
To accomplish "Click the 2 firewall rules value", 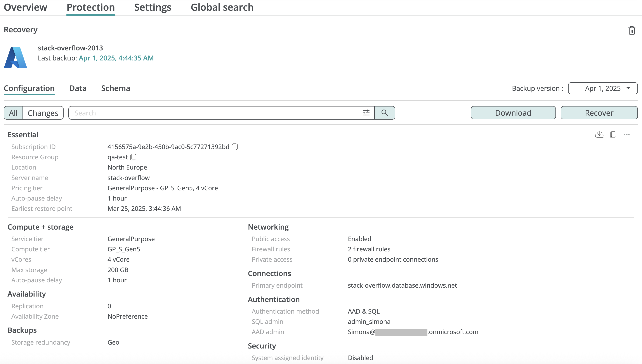I will 369,249.
